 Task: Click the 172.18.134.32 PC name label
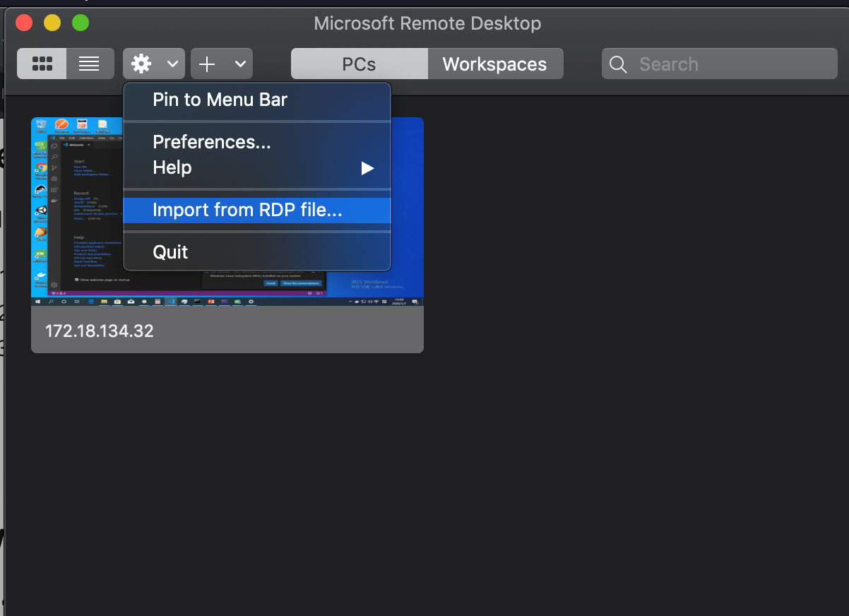tap(100, 331)
